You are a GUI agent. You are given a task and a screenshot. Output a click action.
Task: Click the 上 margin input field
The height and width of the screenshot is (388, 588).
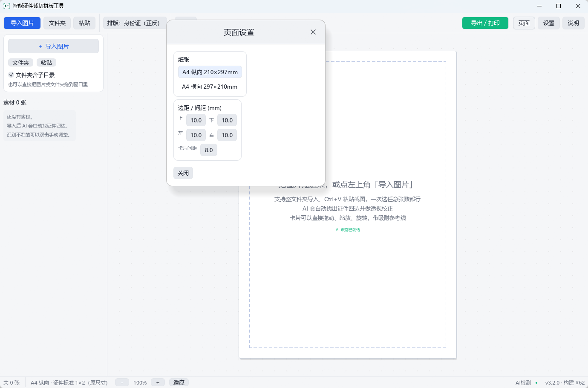196,120
